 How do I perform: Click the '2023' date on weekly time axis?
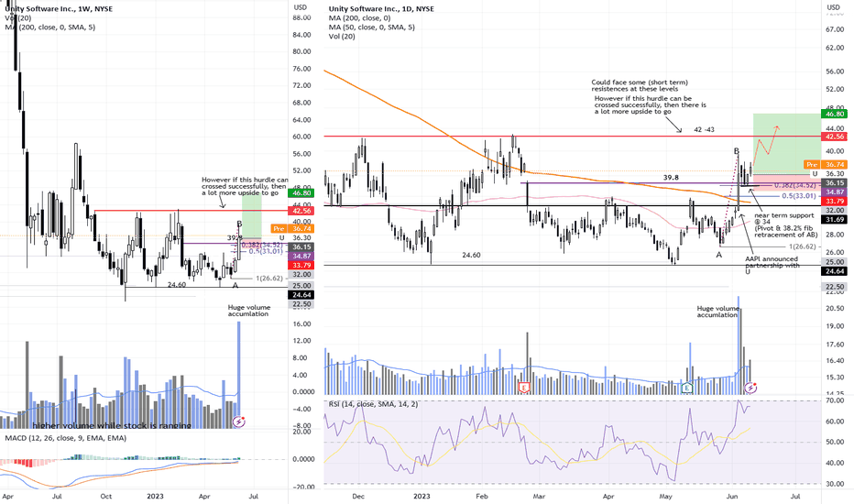[155, 497]
